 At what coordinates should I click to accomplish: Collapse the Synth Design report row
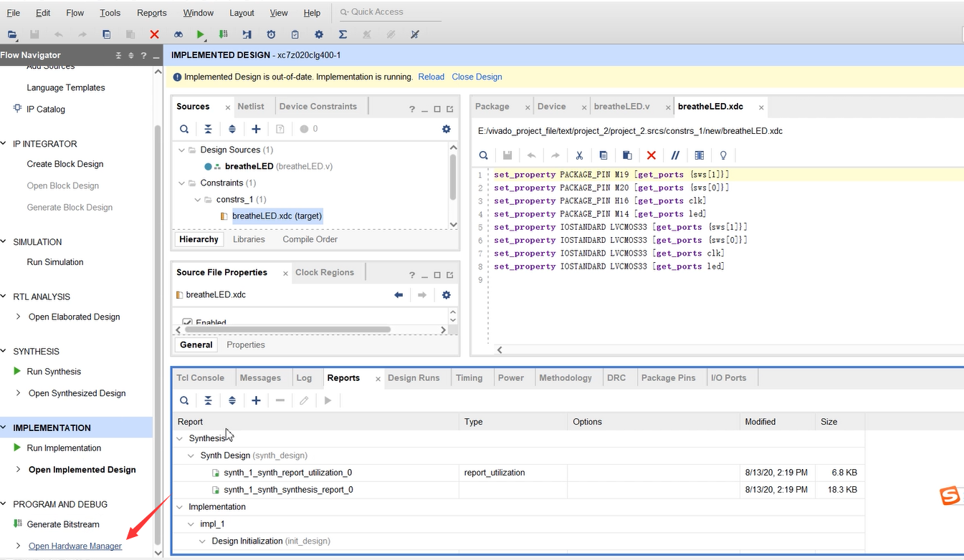191,455
